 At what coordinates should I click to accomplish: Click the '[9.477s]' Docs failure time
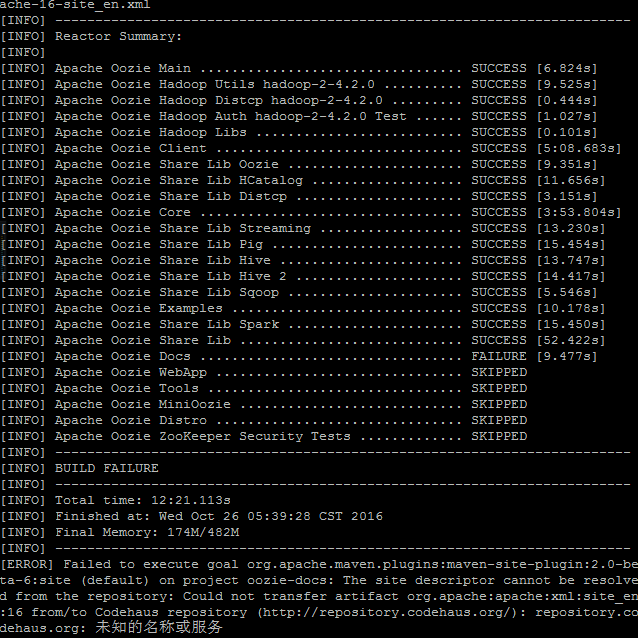tap(567, 356)
